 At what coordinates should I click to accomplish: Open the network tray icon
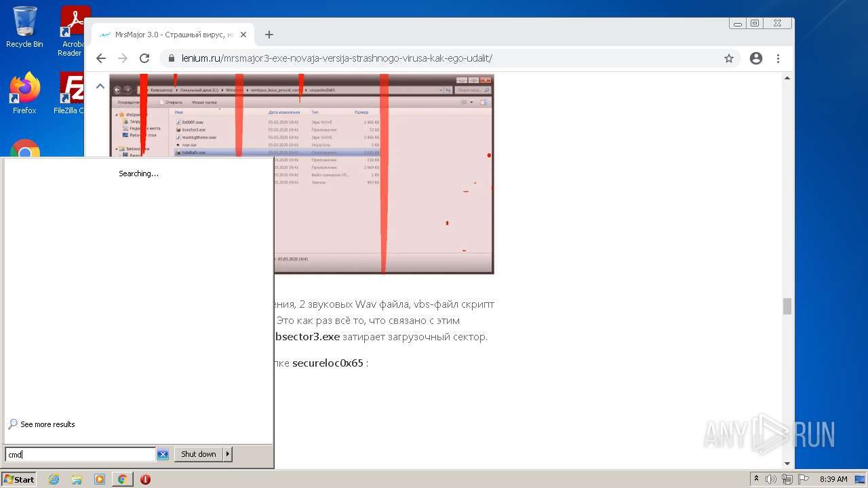[787, 479]
